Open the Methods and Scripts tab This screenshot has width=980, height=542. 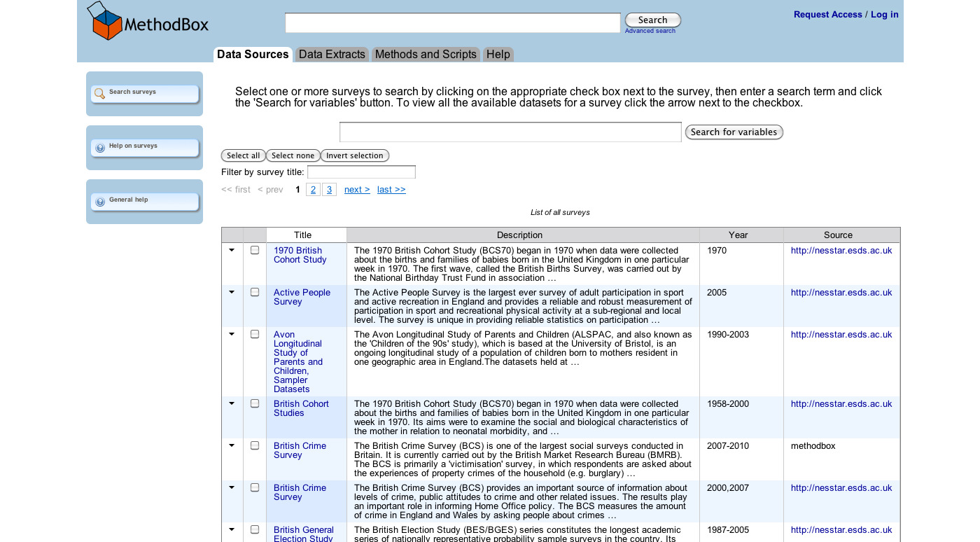click(426, 55)
